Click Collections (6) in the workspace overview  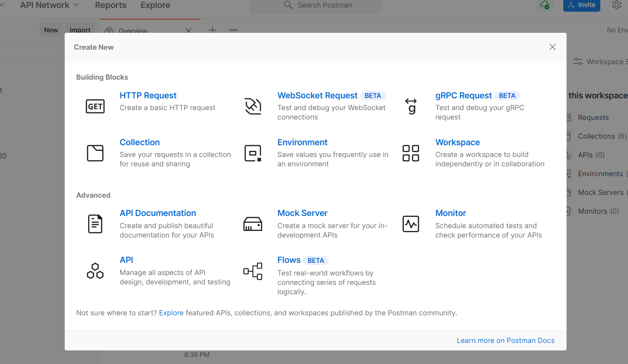(602, 136)
